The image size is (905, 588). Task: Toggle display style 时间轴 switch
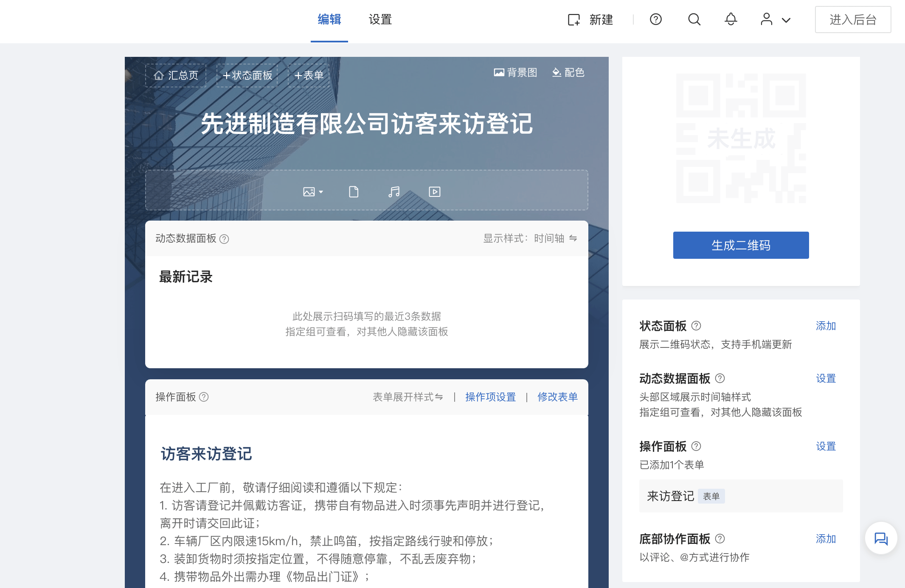573,238
